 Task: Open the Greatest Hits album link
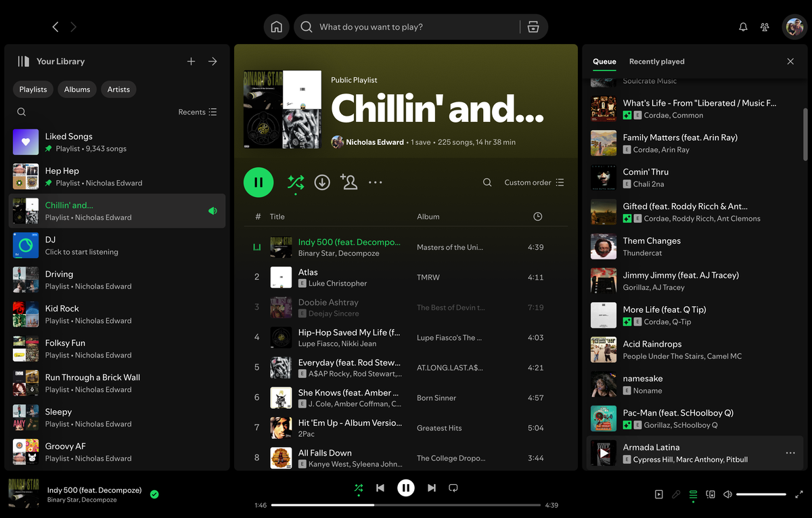(x=439, y=428)
